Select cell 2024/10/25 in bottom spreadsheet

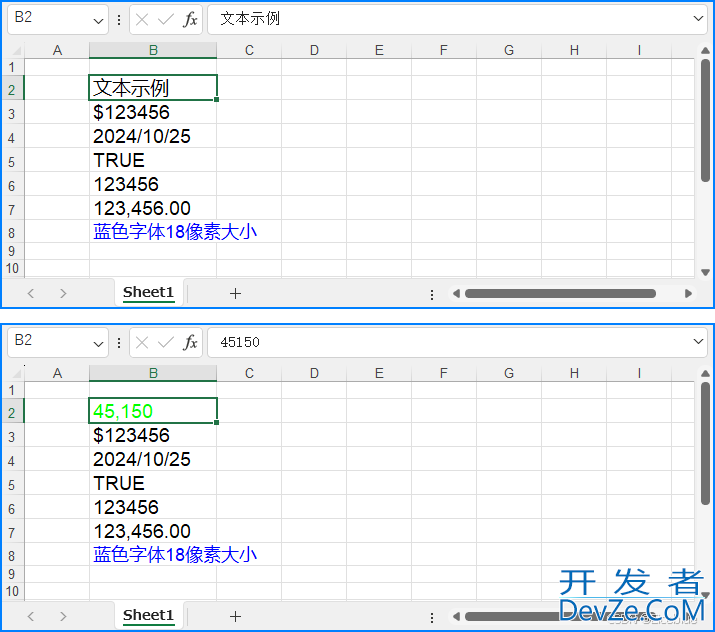153,459
